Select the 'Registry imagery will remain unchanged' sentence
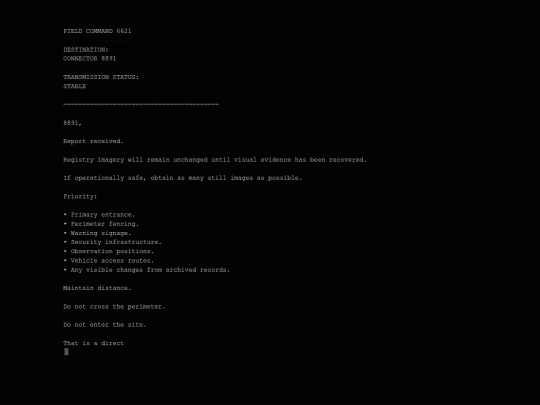Image resolution: width=540 pixels, height=405 pixels. (215, 160)
